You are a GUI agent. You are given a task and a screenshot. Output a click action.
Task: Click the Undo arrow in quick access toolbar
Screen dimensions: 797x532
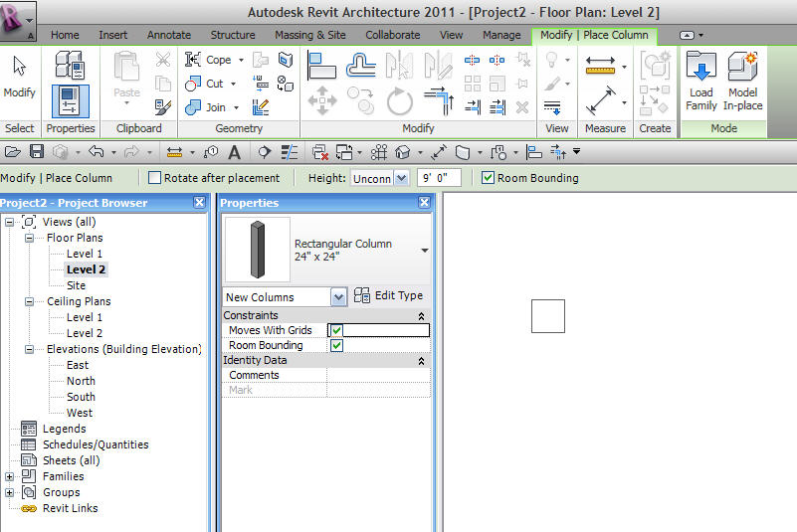96,152
